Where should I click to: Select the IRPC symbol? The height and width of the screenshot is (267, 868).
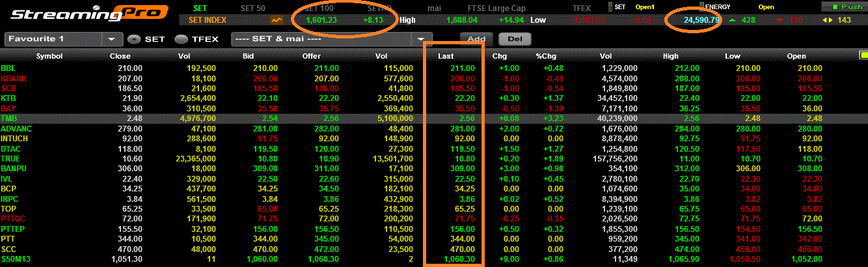[x=10, y=199]
